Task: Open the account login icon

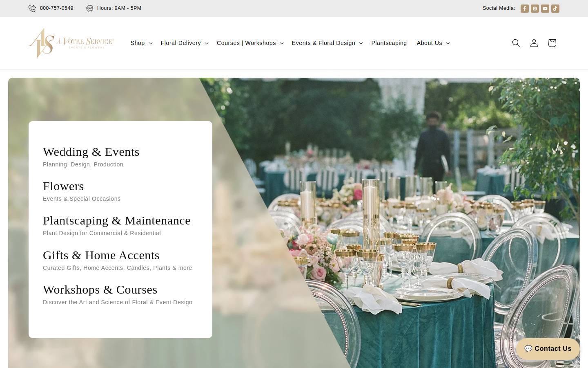Action: point(534,43)
